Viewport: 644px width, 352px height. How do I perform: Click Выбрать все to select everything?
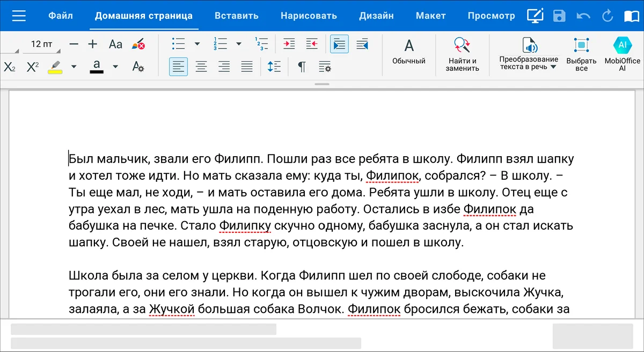click(x=581, y=54)
